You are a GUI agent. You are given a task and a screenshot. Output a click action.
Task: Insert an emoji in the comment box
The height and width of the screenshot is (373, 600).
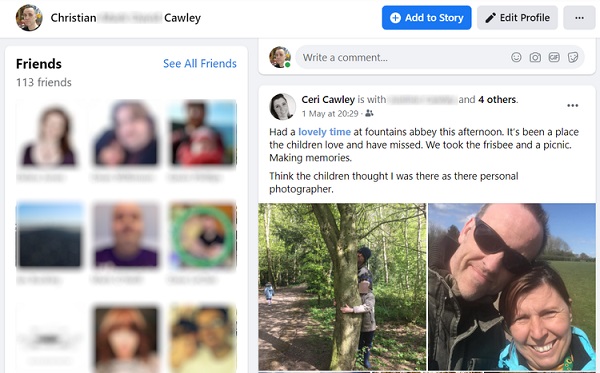[x=516, y=57]
